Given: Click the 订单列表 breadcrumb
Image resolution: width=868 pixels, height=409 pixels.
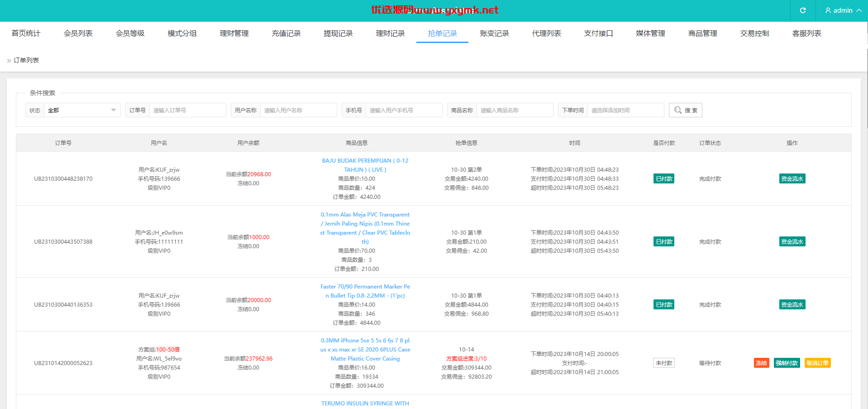Looking at the screenshot, I should 26,60.
